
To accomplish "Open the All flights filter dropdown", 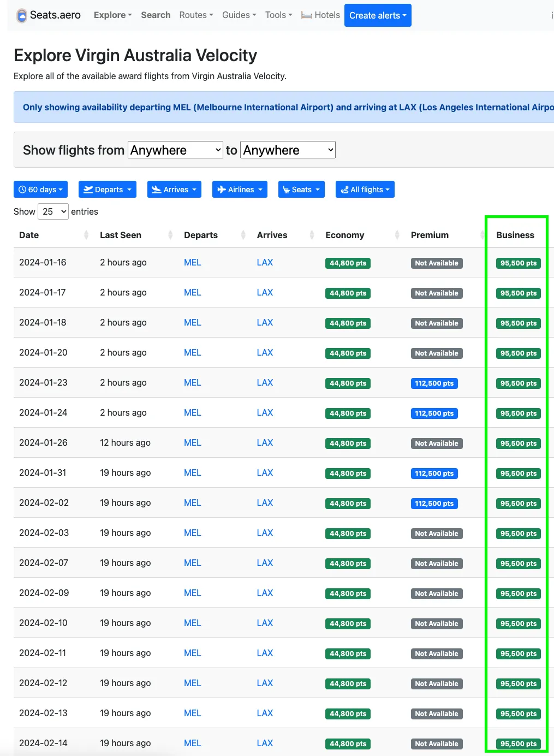I will pyautogui.click(x=365, y=190).
